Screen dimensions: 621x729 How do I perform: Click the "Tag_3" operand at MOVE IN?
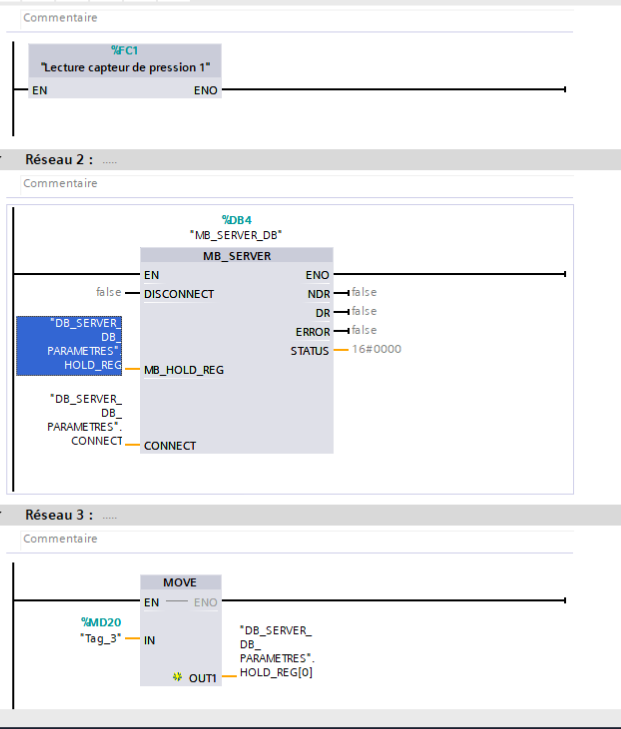[100, 638]
